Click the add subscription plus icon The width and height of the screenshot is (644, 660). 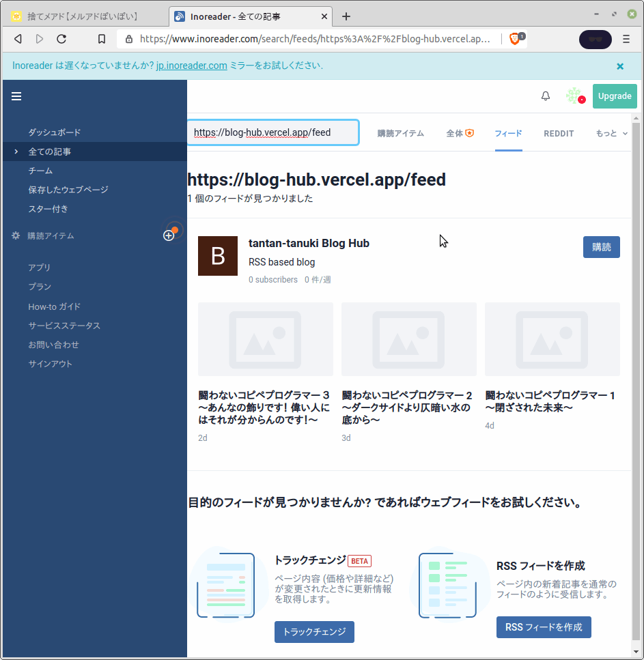[169, 235]
